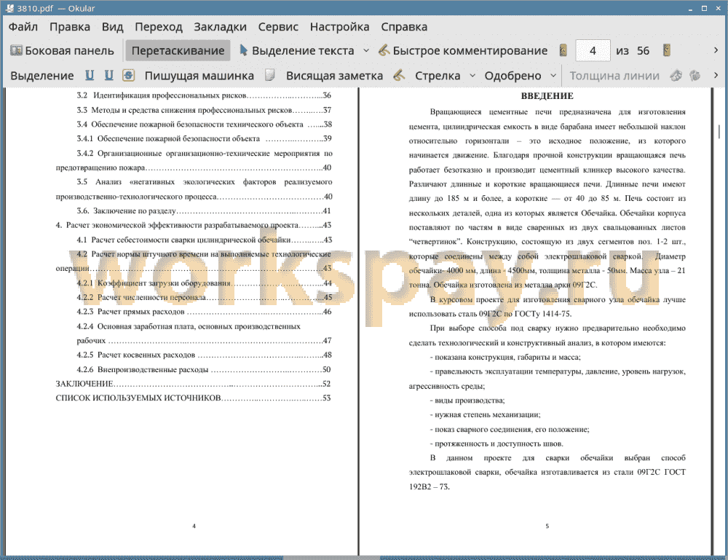Open the Одобрено stamp dropdown
728x560 pixels.
pyautogui.click(x=553, y=76)
